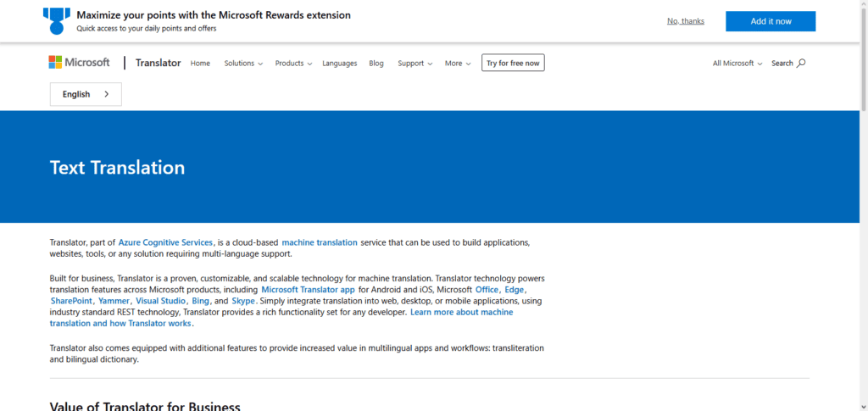868x411 pixels.
Task: Follow the Edge link
Action: point(515,289)
